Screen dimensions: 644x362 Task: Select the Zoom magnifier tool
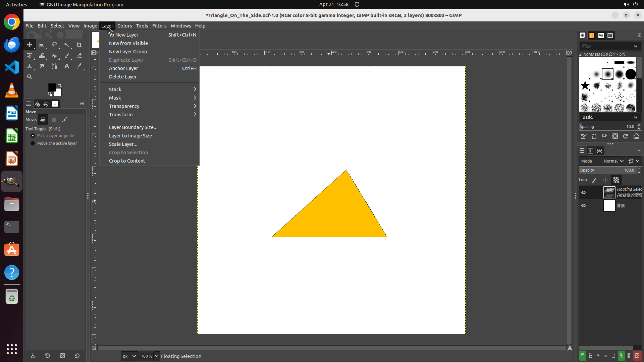[x=30, y=77]
